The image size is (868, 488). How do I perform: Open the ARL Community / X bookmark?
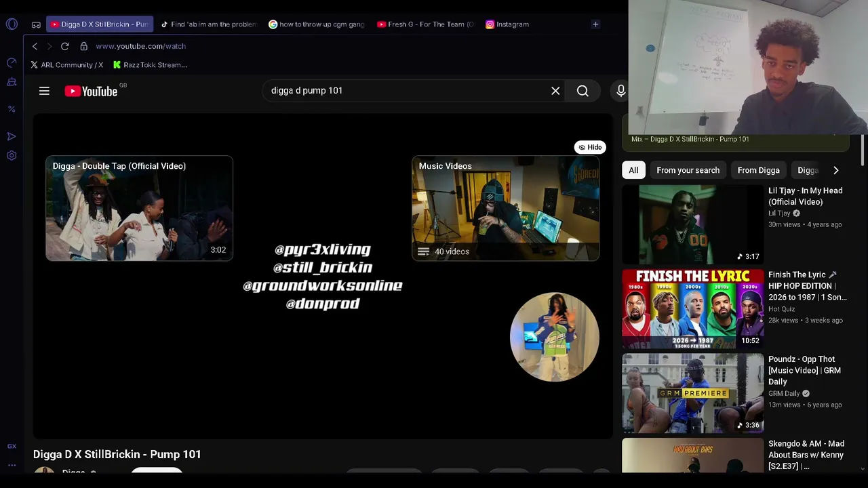66,65
